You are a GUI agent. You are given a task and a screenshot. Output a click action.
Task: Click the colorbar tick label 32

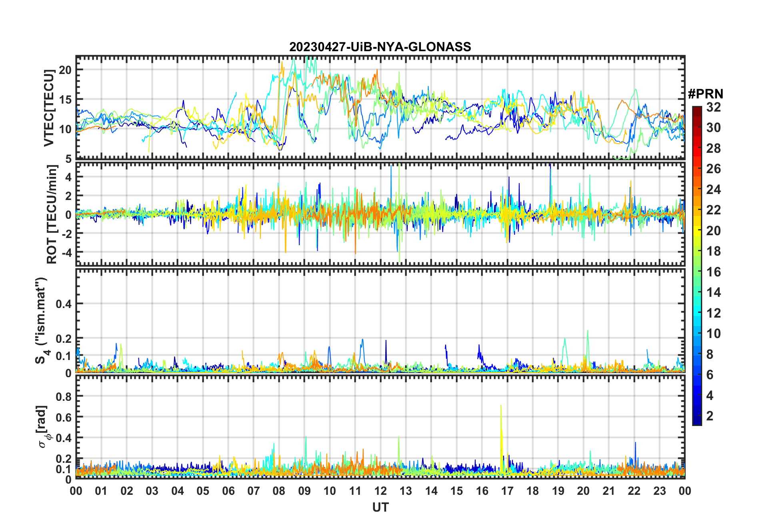[x=713, y=107]
